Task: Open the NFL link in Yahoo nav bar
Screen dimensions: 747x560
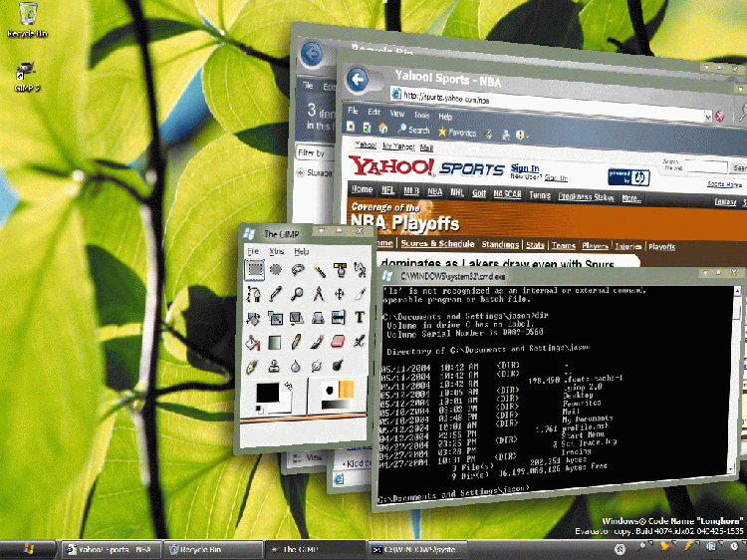Action: pos(387,189)
